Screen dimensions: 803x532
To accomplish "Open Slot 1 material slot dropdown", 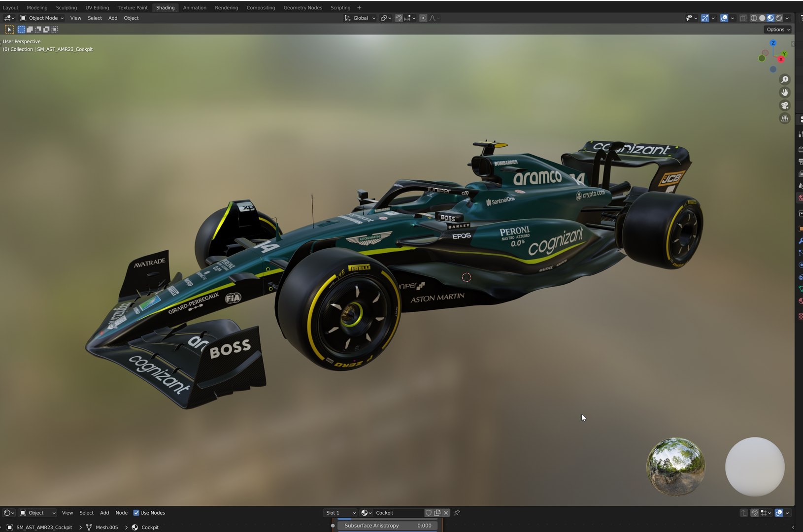I will point(340,513).
